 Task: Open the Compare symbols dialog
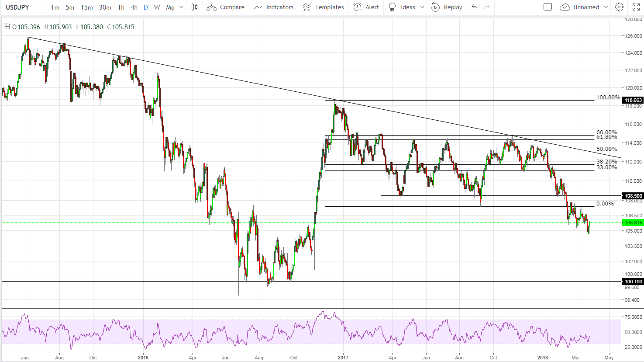tap(225, 7)
